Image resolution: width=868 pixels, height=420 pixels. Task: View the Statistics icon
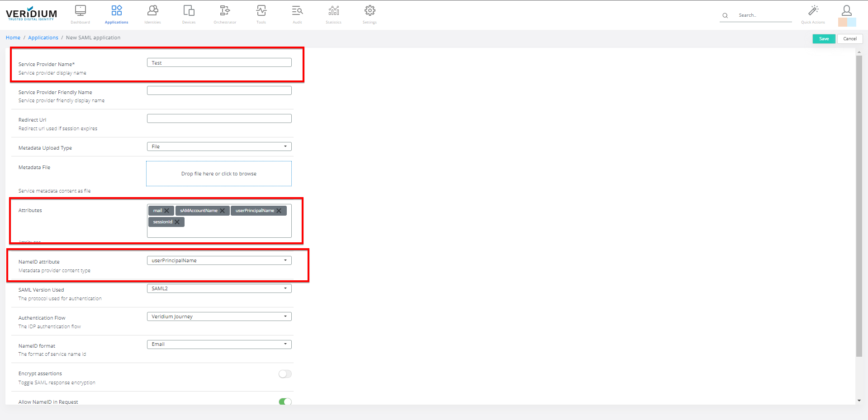[x=333, y=11]
